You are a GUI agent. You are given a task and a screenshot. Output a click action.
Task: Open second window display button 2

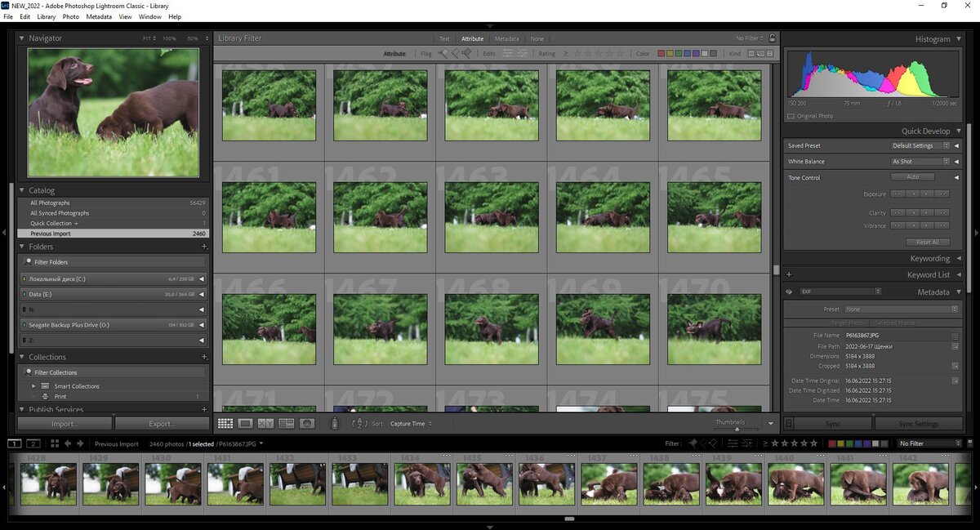33,443
